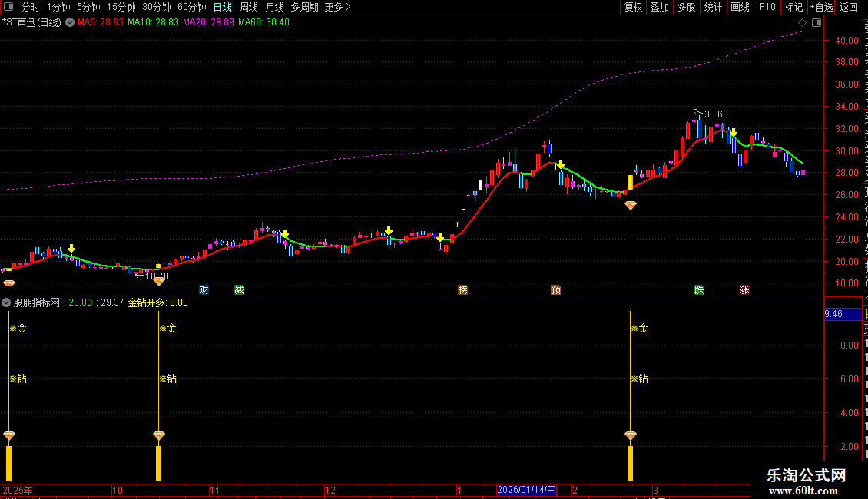Select the 日线 daily period

pos(223,7)
